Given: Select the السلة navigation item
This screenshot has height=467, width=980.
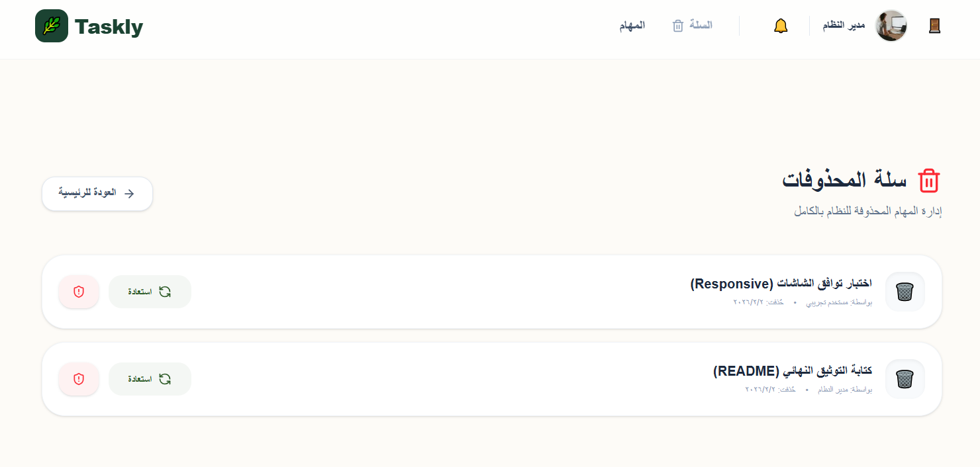Looking at the screenshot, I should (x=693, y=26).
